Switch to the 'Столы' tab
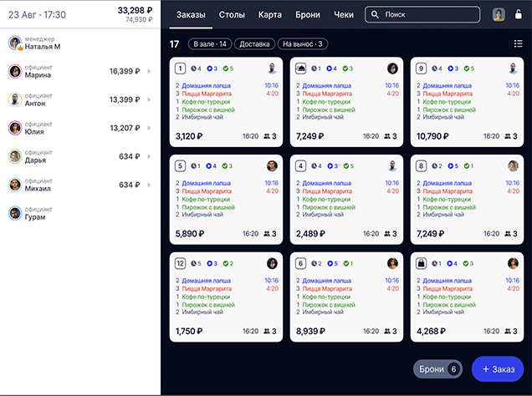532x396 pixels. (x=232, y=15)
